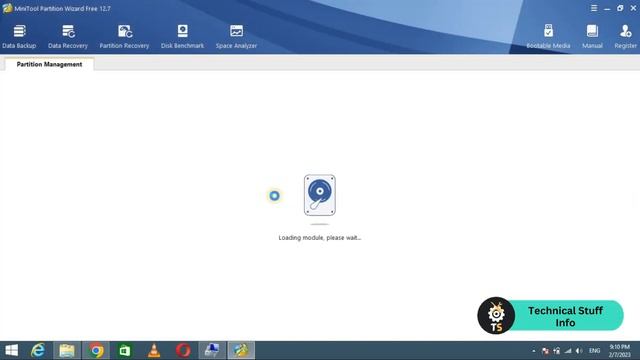Launch Internet Explorer from taskbar
The height and width of the screenshot is (360, 640).
click(38, 350)
